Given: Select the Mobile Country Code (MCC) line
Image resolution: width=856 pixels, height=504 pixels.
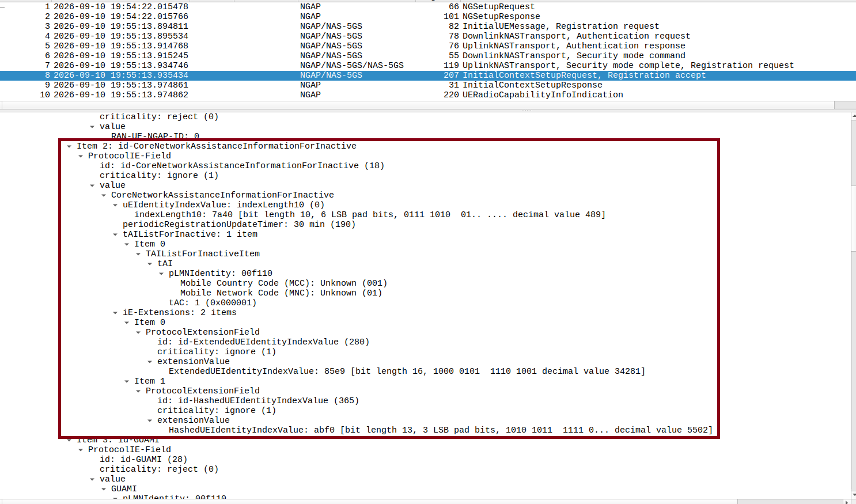Looking at the screenshot, I should 283,283.
